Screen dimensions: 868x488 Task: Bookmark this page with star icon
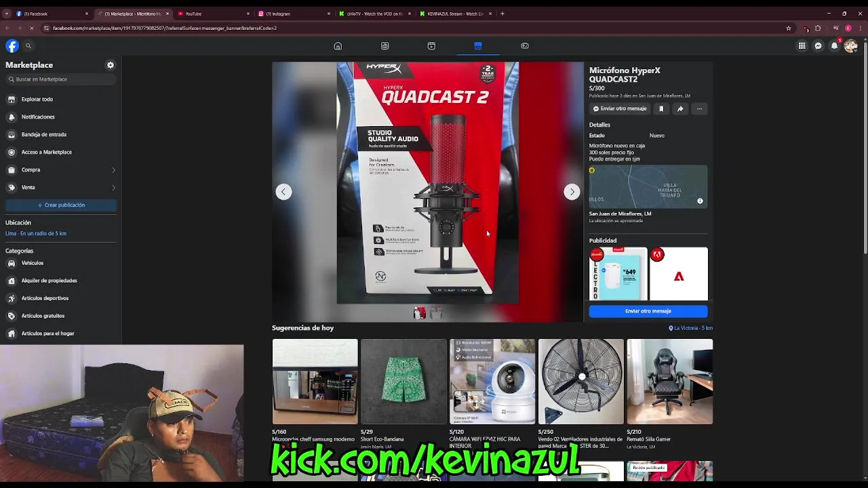[x=789, y=28]
